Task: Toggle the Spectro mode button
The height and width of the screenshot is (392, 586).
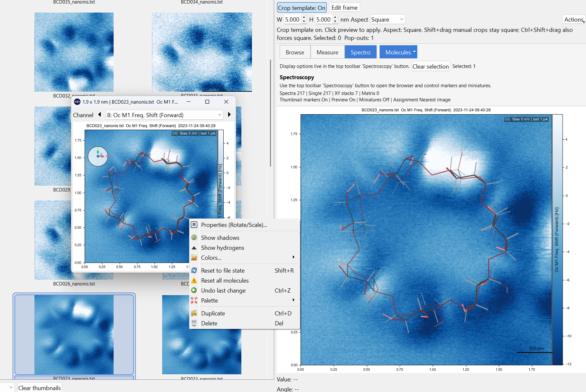Action: [360, 52]
